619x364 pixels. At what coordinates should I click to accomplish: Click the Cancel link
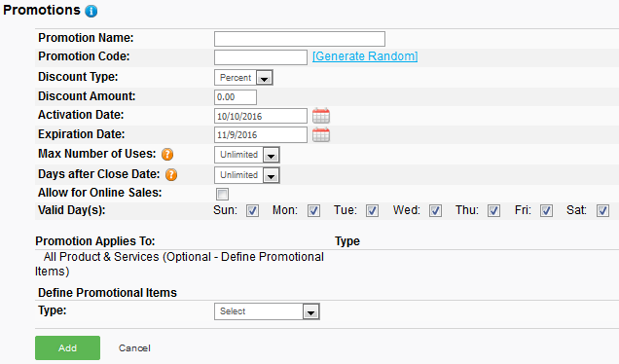pos(134,348)
